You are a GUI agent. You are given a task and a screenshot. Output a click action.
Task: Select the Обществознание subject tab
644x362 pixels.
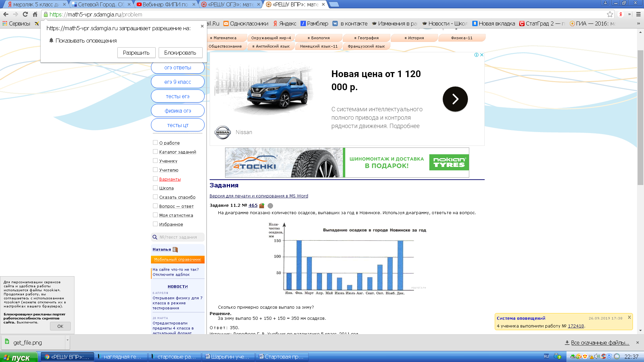(x=225, y=46)
